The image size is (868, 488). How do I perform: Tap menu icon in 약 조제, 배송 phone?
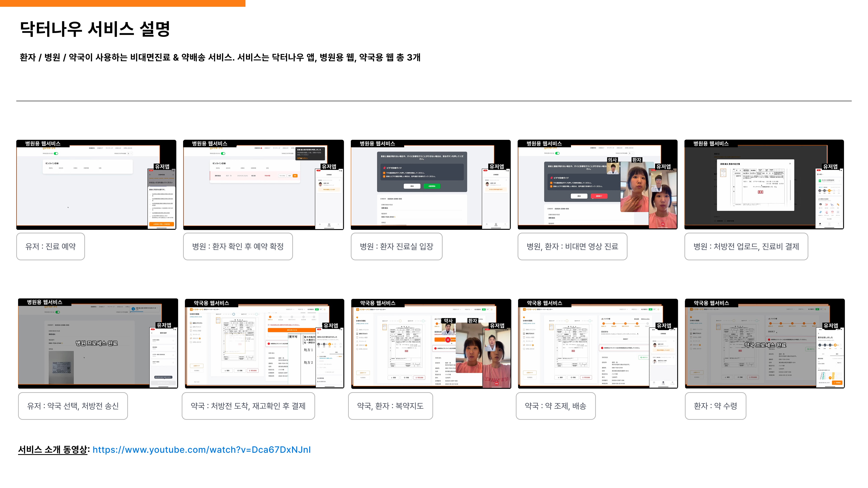click(x=672, y=382)
